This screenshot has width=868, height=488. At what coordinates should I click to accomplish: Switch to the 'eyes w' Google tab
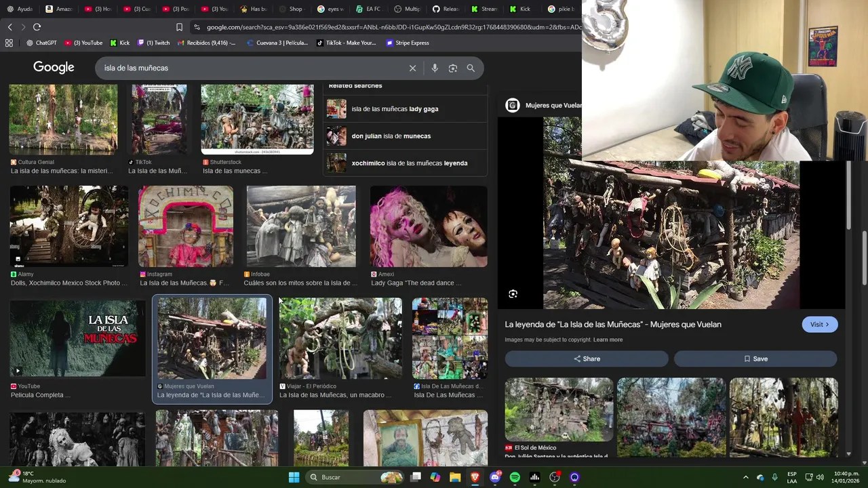pyautogui.click(x=330, y=9)
